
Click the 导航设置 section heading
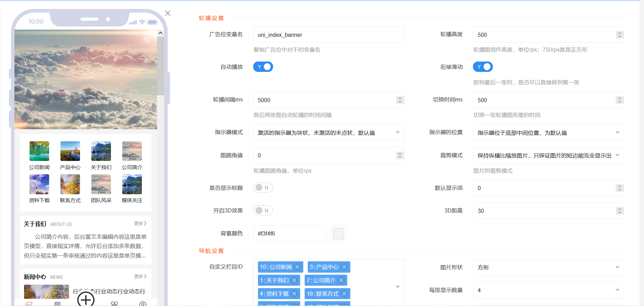click(x=211, y=251)
